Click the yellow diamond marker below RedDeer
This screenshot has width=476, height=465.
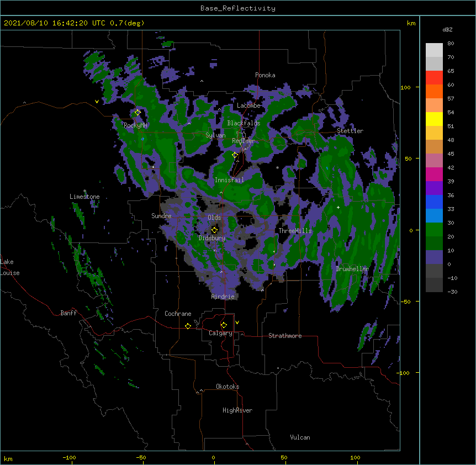coord(235,155)
